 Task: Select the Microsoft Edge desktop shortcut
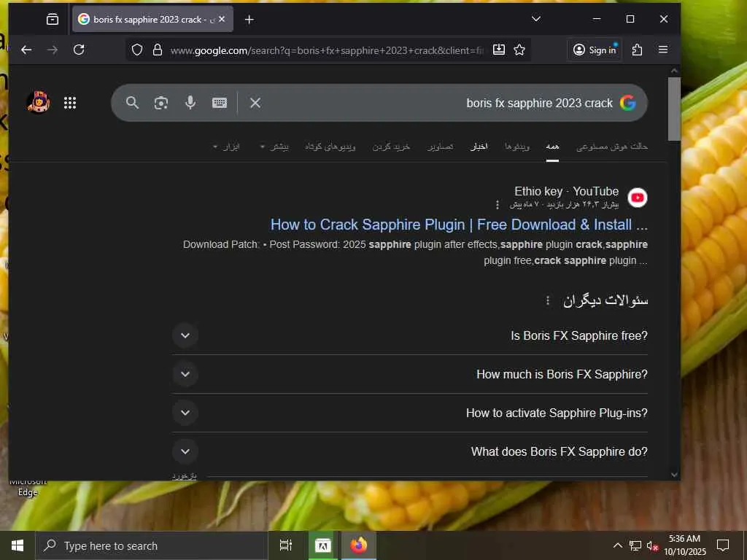tap(28, 487)
